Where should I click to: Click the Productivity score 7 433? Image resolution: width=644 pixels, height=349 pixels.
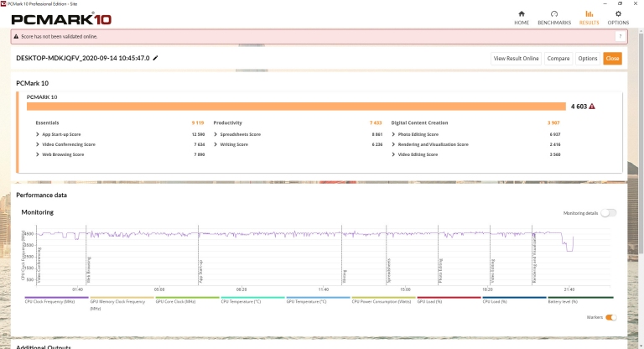(x=376, y=123)
